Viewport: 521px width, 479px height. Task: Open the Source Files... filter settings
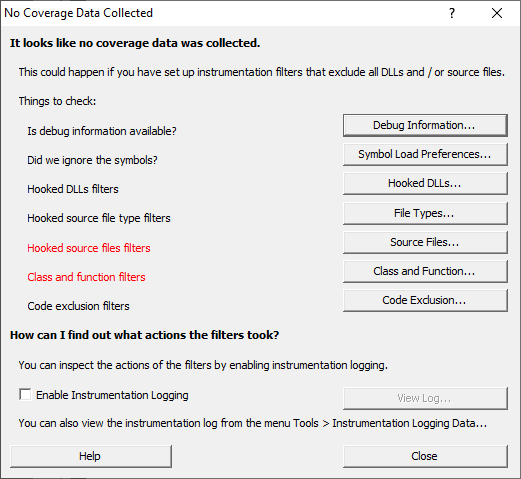(x=425, y=242)
